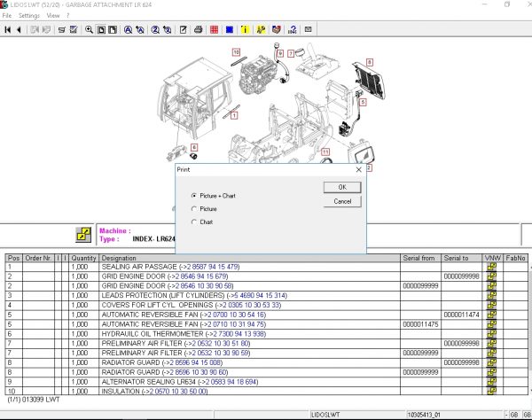Open the View menu
532x420 pixels.
click(x=53, y=16)
